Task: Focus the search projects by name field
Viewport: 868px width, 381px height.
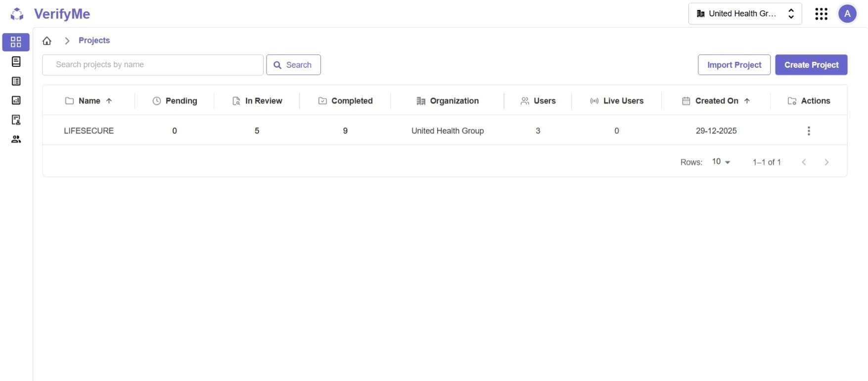Action: tap(153, 65)
